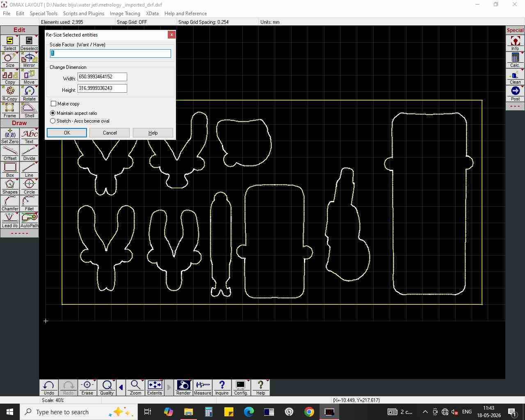Open the File menu

[x=7, y=14]
